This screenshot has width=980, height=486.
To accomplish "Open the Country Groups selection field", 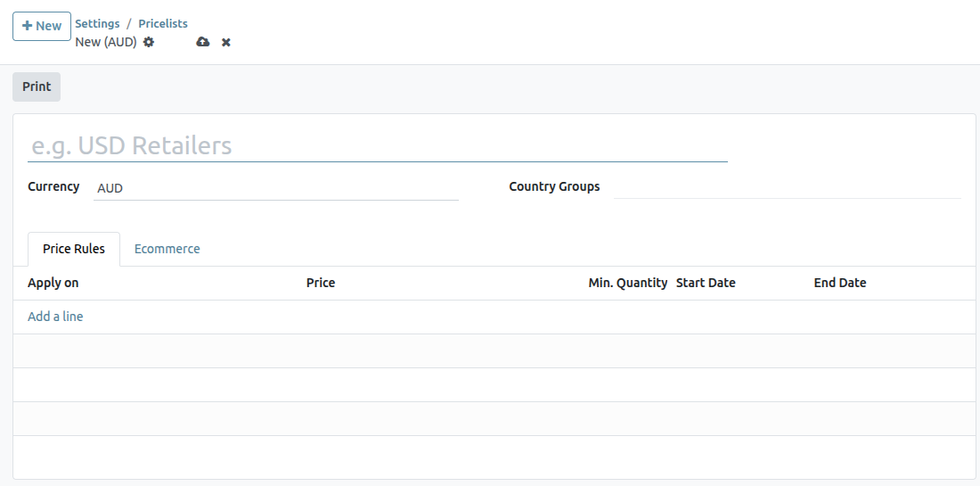I will (787, 187).
